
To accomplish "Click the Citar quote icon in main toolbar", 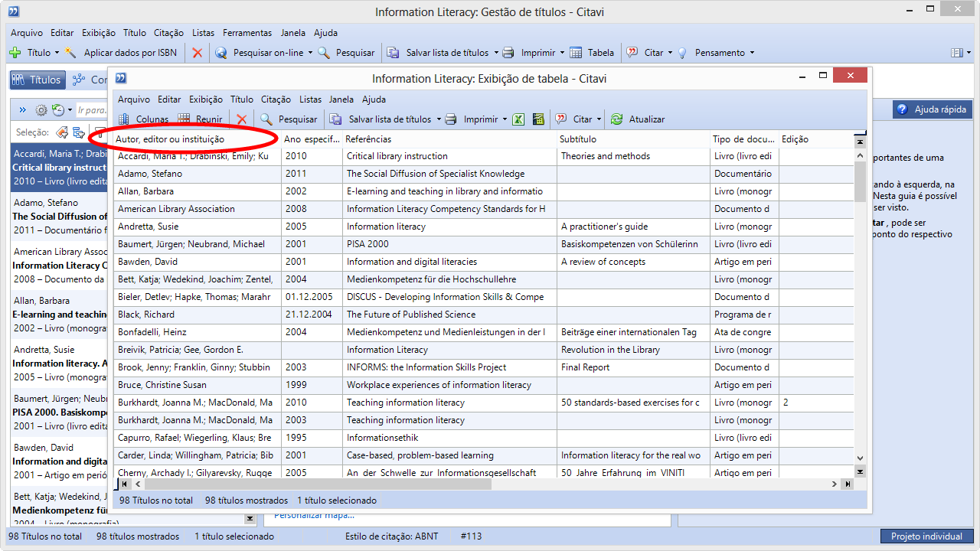I will click(x=632, y=53).
